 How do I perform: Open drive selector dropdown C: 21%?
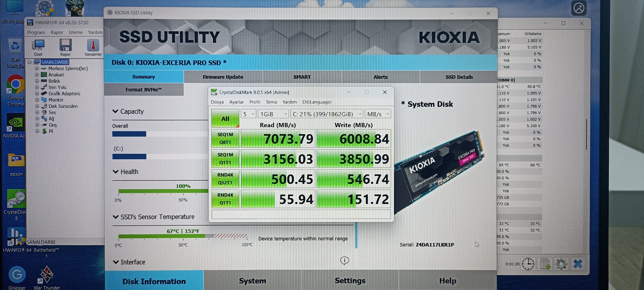[x=327, y=114]
